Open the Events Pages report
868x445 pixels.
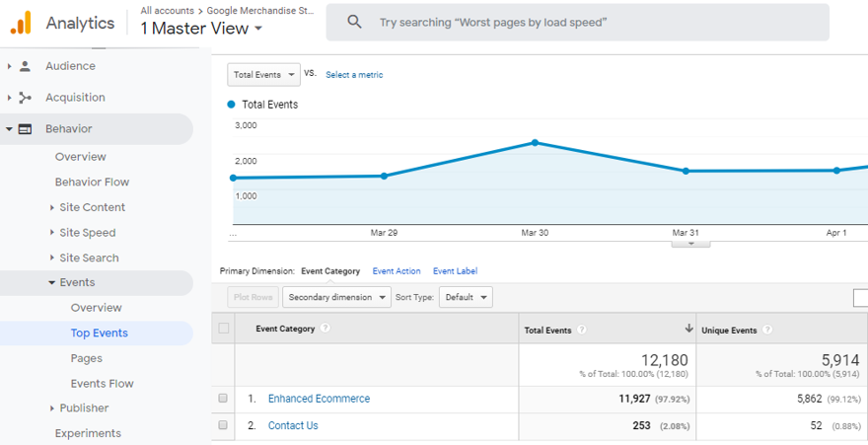(x=87, y=358)
